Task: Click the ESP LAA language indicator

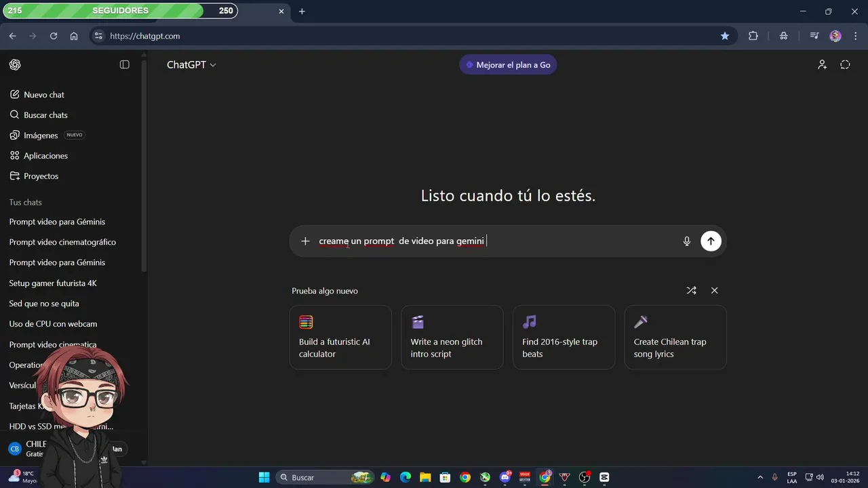Action: (x=792, y=477)
